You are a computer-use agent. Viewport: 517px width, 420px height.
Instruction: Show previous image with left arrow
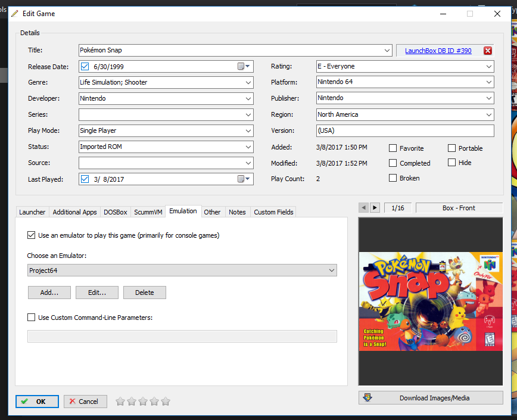364,208
